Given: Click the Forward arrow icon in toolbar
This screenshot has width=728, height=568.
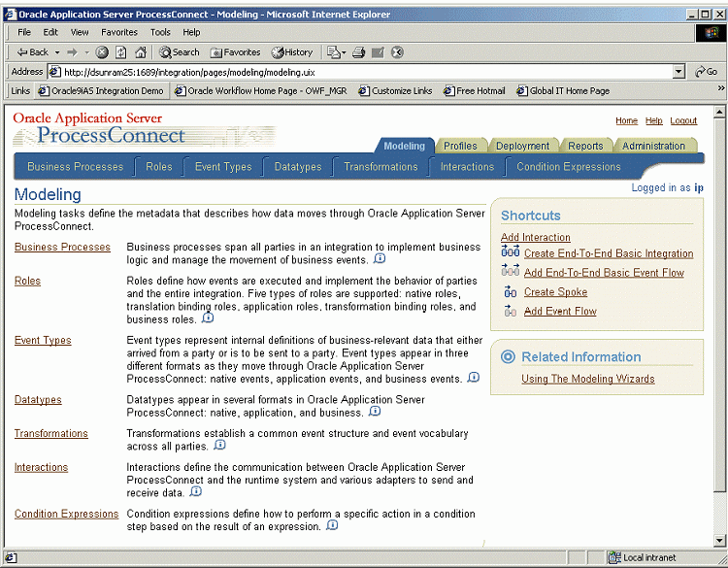Looking at the screenshot, I should (x=72, y=52).
